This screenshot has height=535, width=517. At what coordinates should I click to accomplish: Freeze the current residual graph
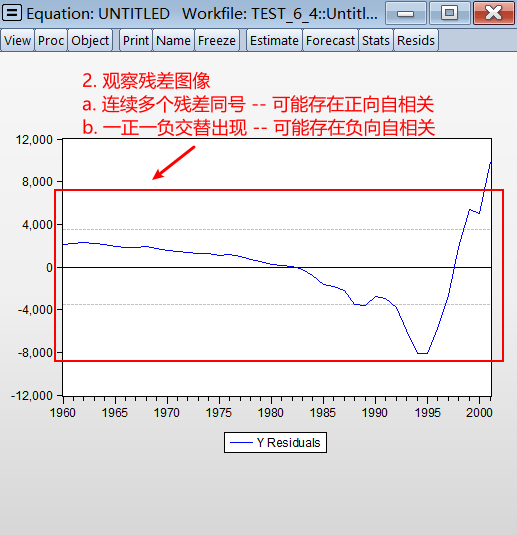(x=217, y=41)
